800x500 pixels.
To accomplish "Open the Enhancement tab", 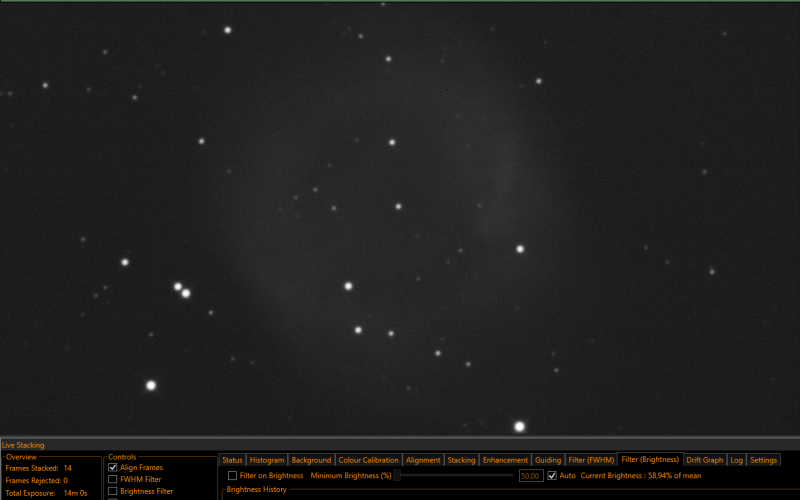I will tap(505, 460).
